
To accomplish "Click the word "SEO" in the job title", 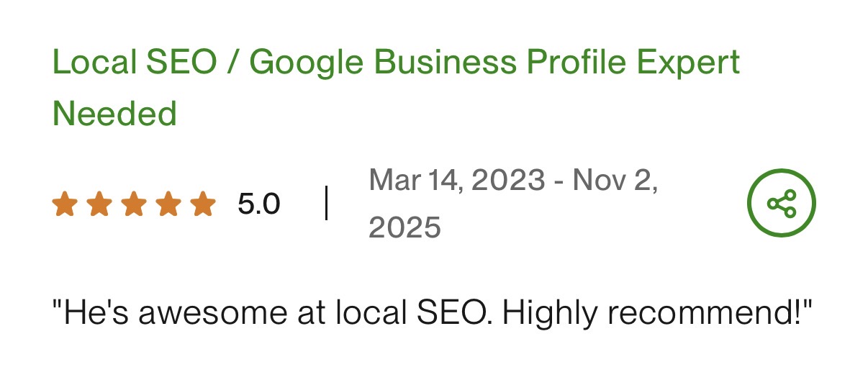I will [181, 63].
